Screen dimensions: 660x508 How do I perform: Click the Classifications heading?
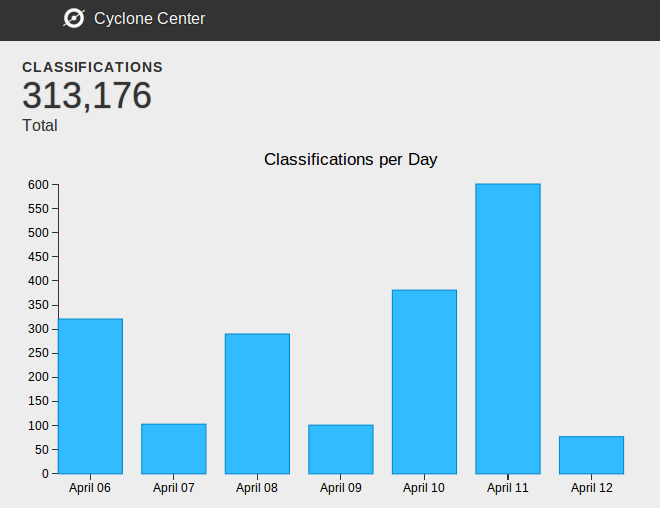(92, 67)
